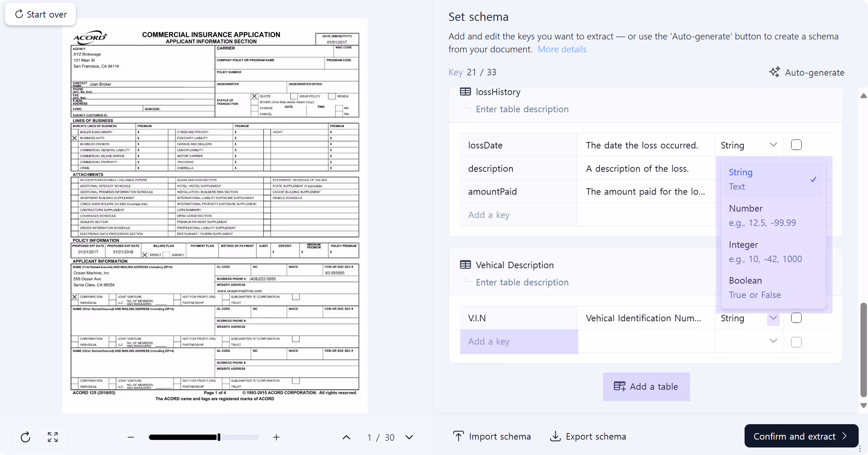Click Add a key under Vehical Description

point(488,341)
